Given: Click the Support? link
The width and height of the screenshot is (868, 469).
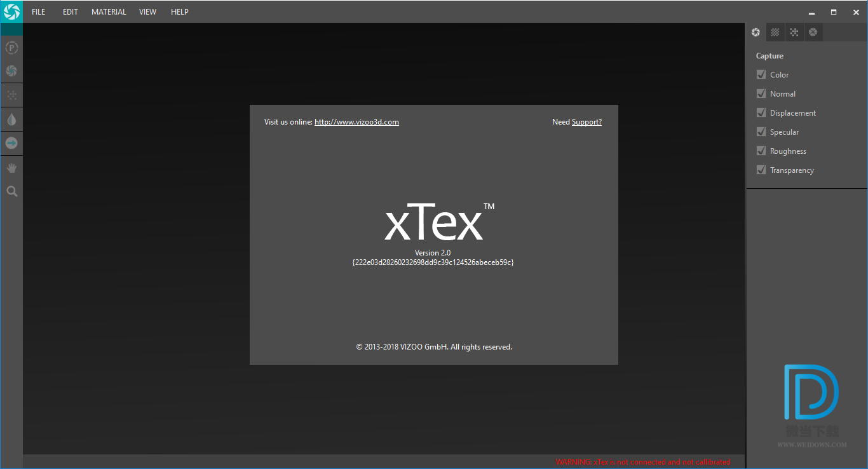Looking at the screenshot, I should [x=587, y=122].
